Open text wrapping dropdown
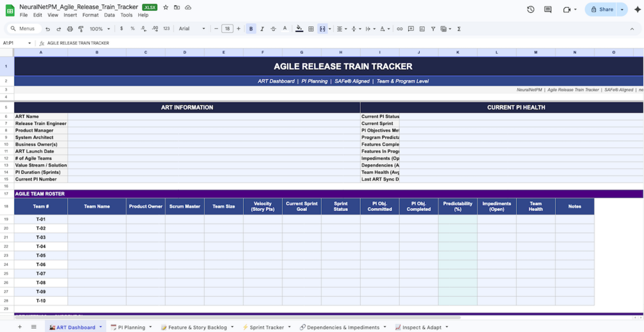 370,29
